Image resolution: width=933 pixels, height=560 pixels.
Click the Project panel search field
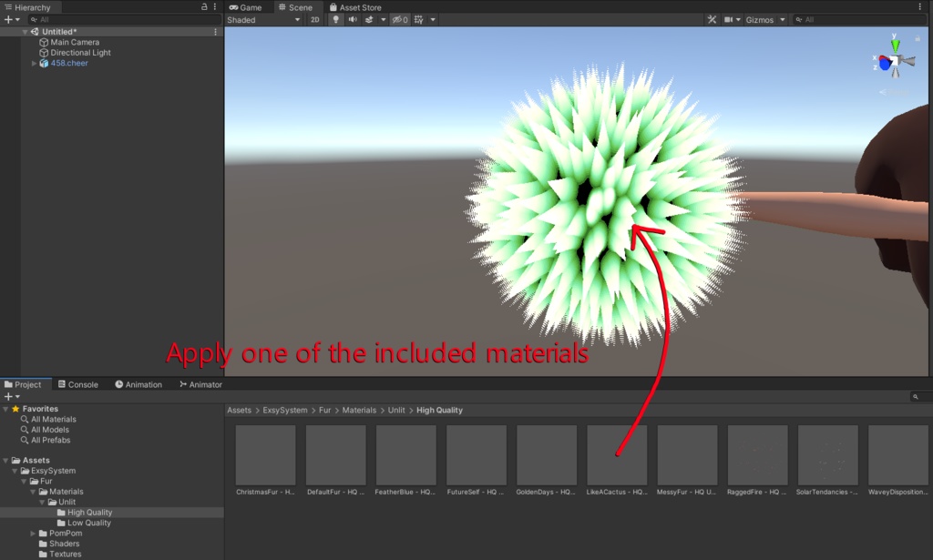920,396
